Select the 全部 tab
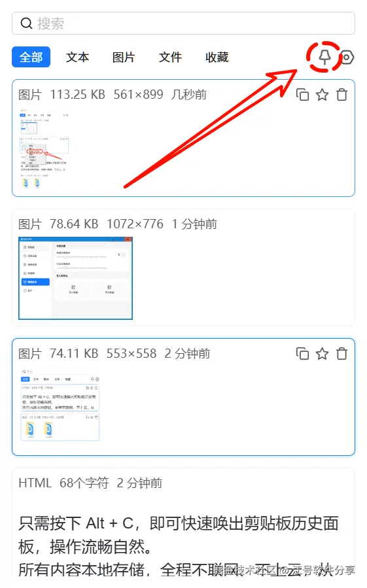Screen dimensions: 367x588 click(x=31, y=57)
